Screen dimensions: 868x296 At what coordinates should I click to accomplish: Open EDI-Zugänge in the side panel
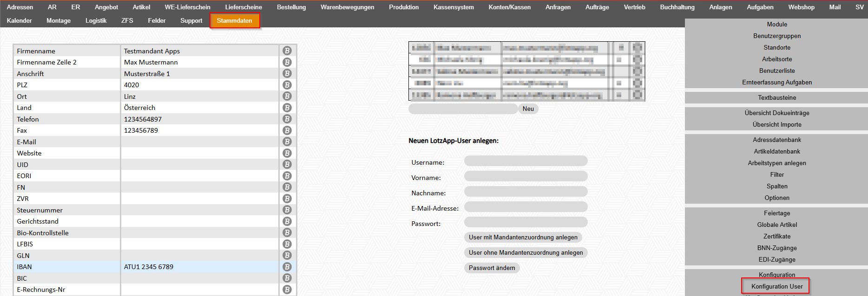777,259
